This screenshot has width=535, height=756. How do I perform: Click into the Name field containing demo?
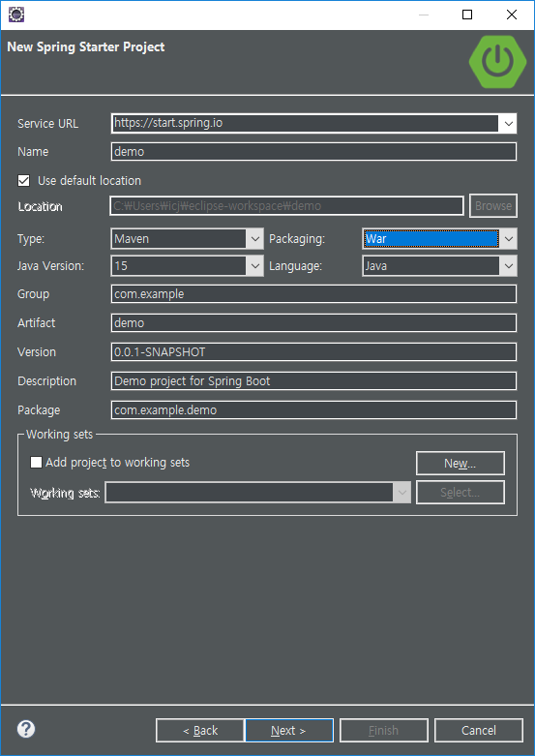pyautogui.click(x=313, y=151)
